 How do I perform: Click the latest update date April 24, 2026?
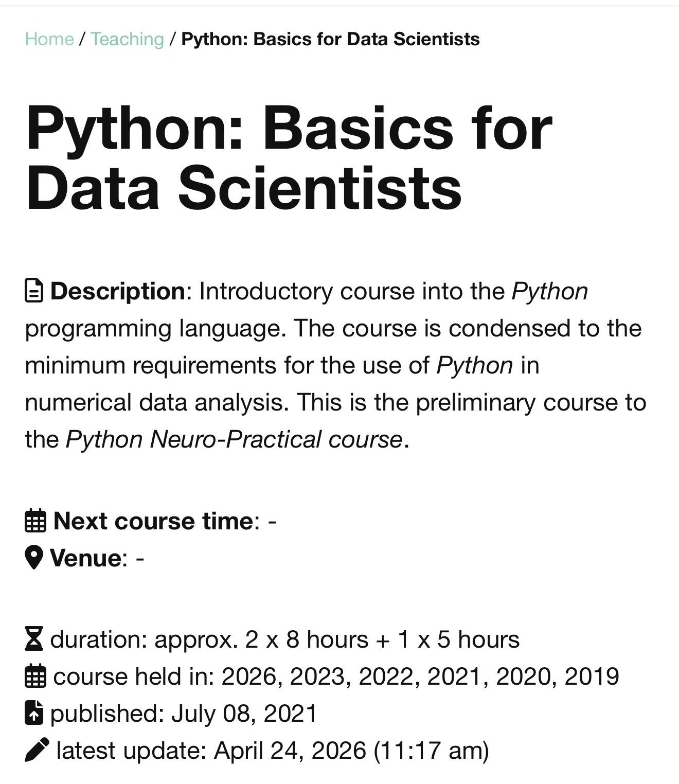click(290, 750)
